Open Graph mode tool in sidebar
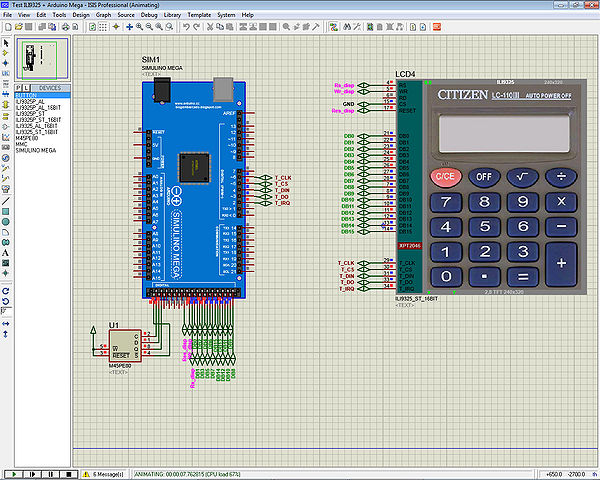Viewport: 600px width, 480px height. click(x=6, y=137)
